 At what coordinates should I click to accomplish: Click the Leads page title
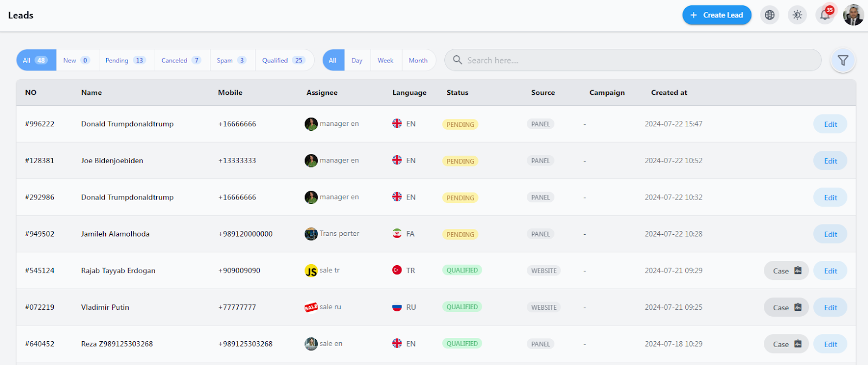tap(21, 15)
